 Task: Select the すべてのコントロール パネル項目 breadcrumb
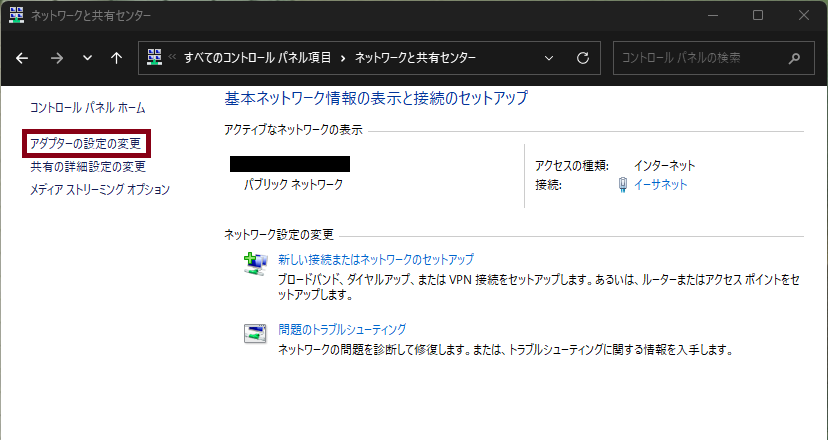point(257,58)
